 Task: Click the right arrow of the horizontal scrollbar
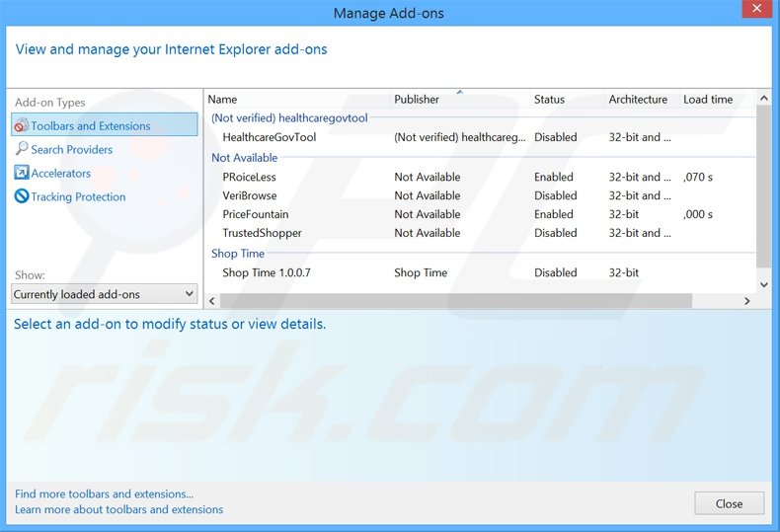(747, 301)
